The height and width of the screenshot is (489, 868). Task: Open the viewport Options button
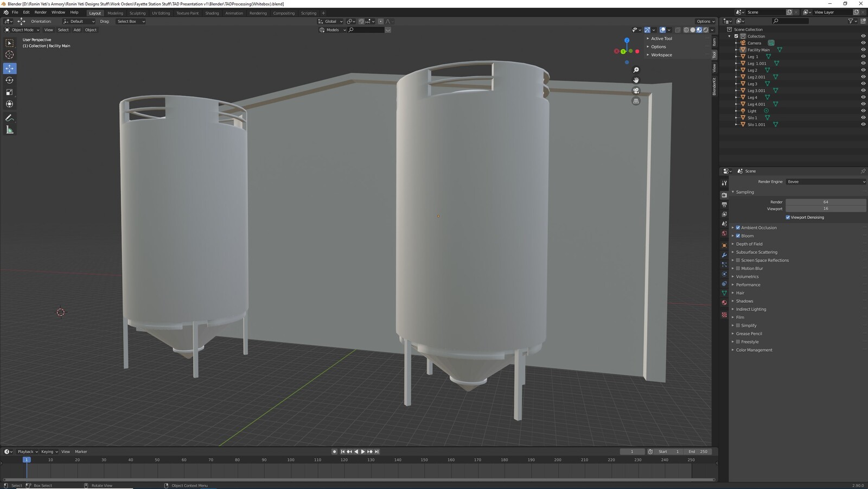[x=705, y=21]
